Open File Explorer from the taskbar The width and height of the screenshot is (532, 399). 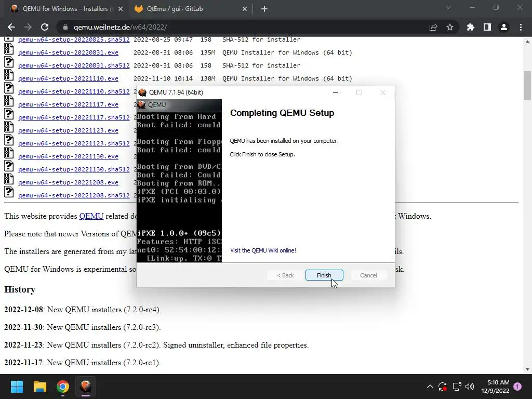pos(39,387)
